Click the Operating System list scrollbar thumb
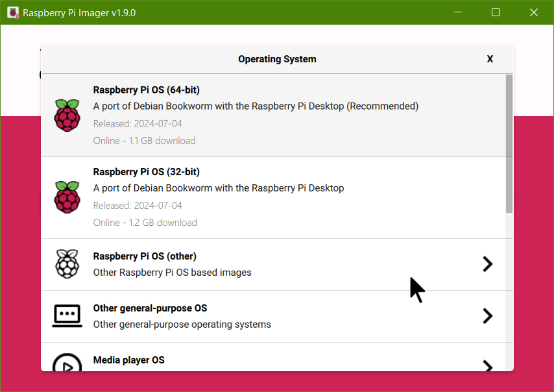This screenshot has height=392, width=554. click(x=509, y=143)
